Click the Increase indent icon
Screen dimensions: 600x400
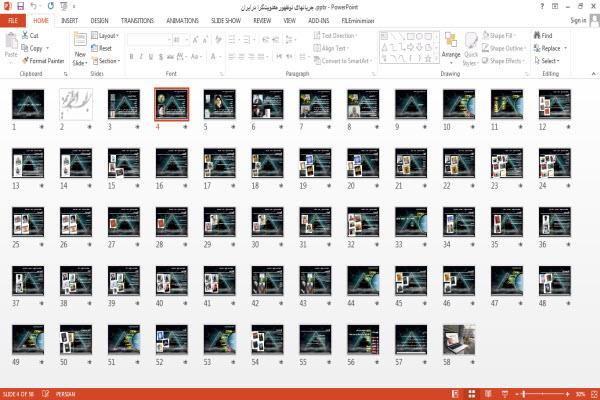pyautogui.click(x=275, y=40)
